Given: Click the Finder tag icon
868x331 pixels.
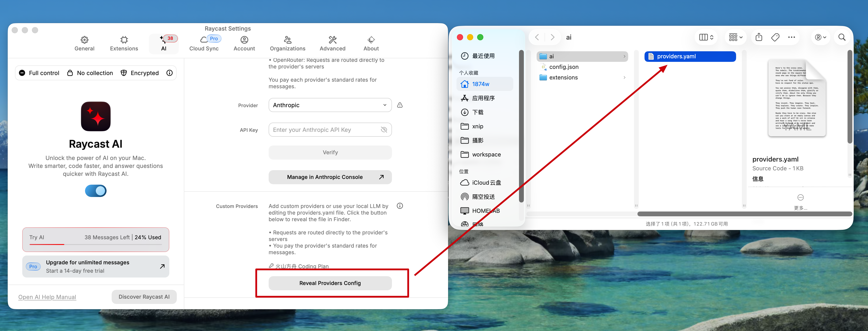Looking at the screenshot, I should point(775,37).
